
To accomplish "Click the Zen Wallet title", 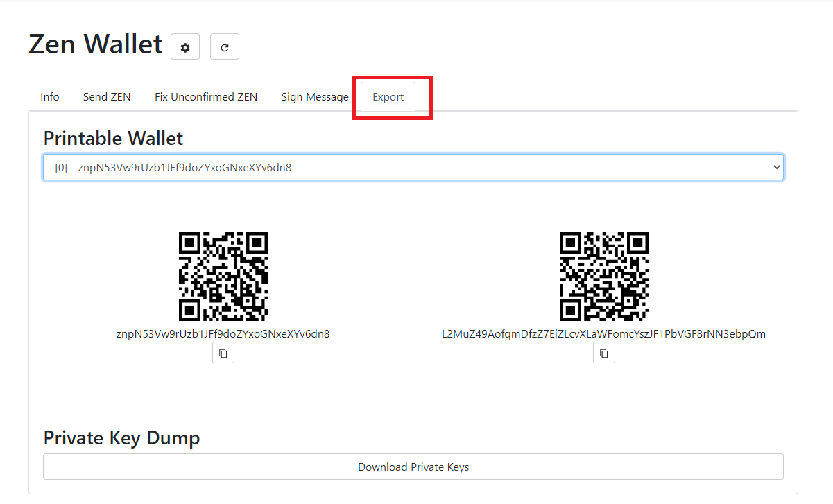I will click(x=96, y=44).
